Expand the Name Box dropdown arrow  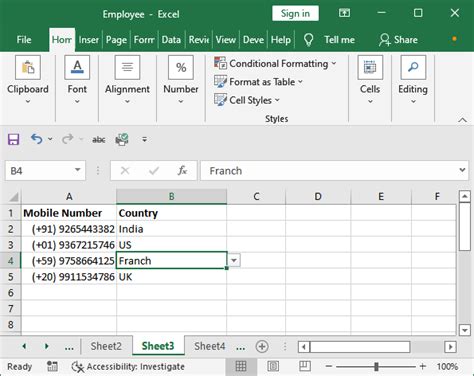click(x=78, y=170)
